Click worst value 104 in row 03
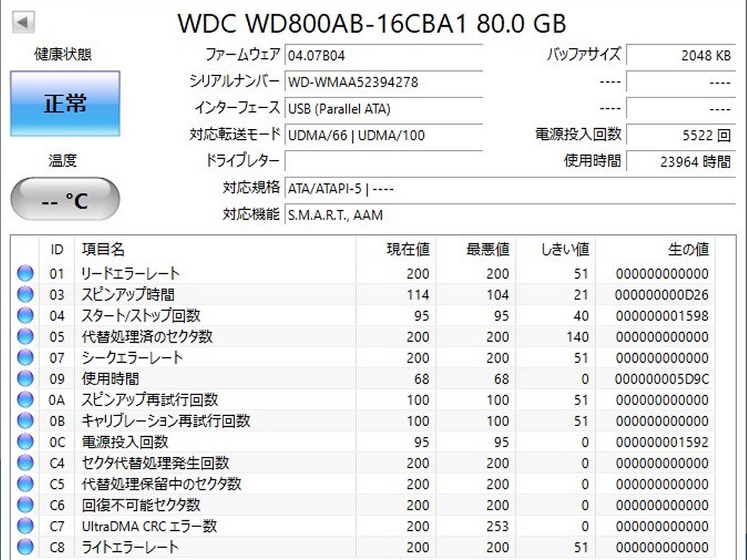 tap(497, 295)
